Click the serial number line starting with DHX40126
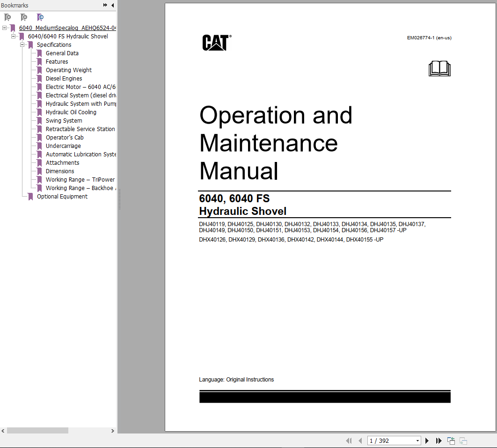497x448 pixels. (x=291, y=240)
